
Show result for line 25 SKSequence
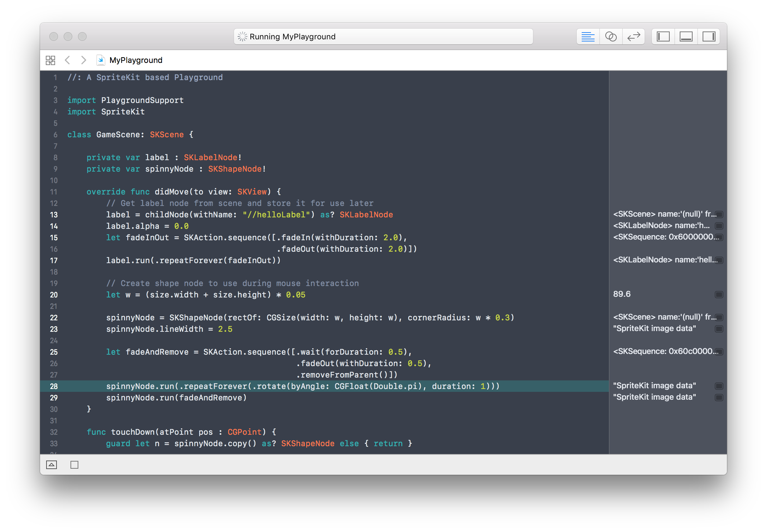(719, 352)
